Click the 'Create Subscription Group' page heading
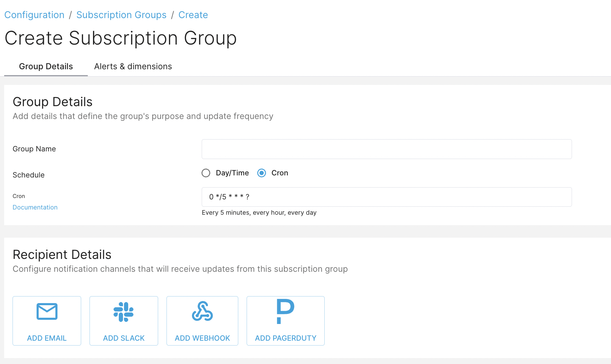The width and height of the screenshot is (611, 364). pyautogui.click(x=121, y=38)
